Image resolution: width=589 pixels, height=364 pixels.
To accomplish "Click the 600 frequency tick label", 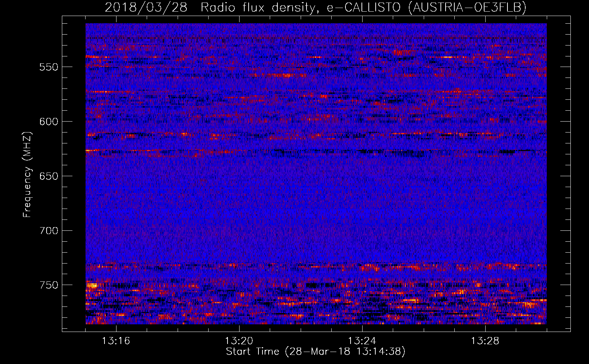I will (x=49, y=122).
